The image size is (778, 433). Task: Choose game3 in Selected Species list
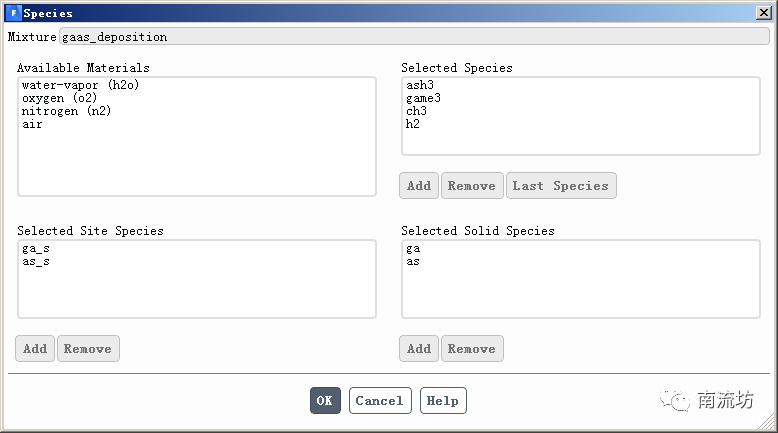coord(424,98)
